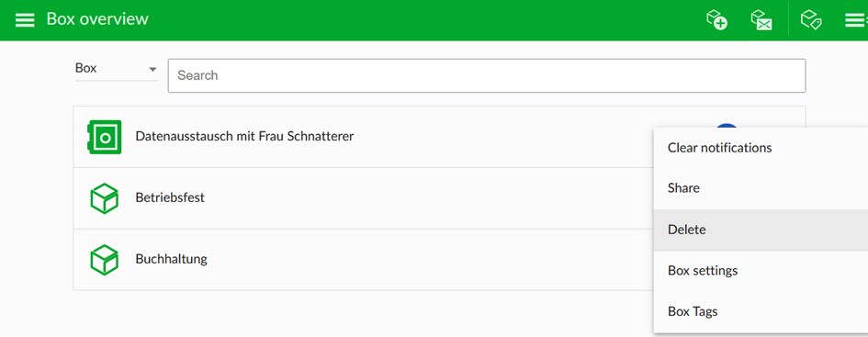Open the Buchhaltung box entry

171,259
